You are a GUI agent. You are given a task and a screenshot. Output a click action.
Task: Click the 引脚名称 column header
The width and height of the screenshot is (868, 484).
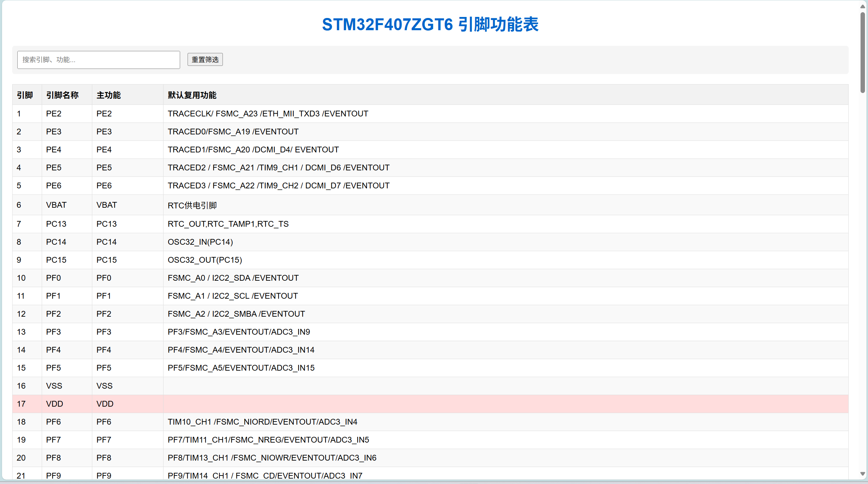[x=67, y=95]
